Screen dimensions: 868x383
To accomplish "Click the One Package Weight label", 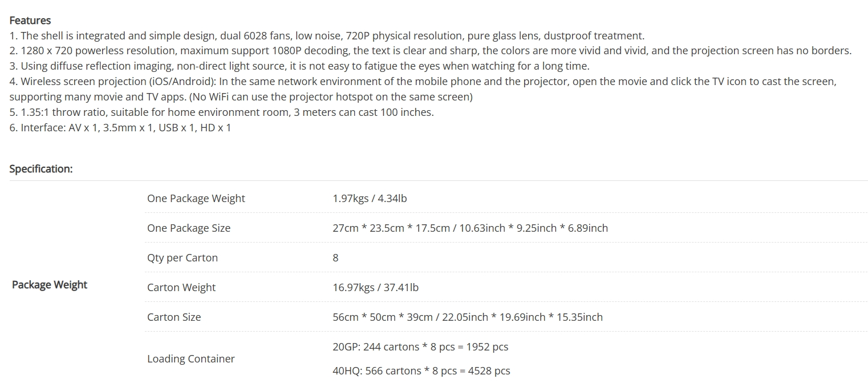I will (x=196, y=198).
